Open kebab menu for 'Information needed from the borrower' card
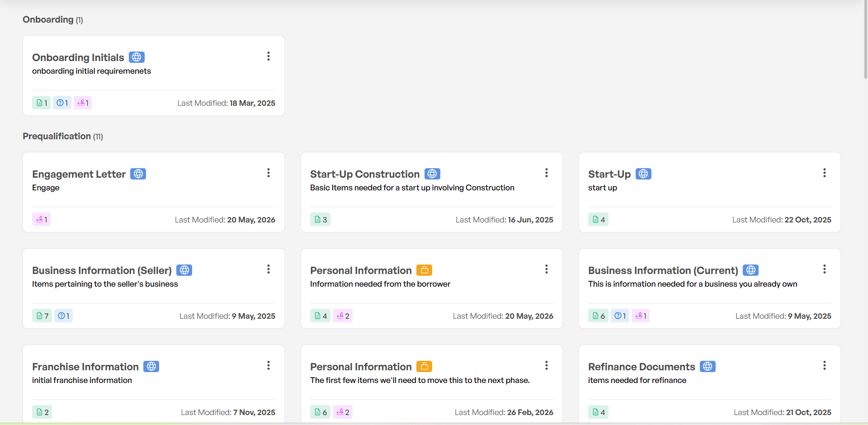Image resolution: width=868 pixels, height=425 pixels. coord(547,269)
